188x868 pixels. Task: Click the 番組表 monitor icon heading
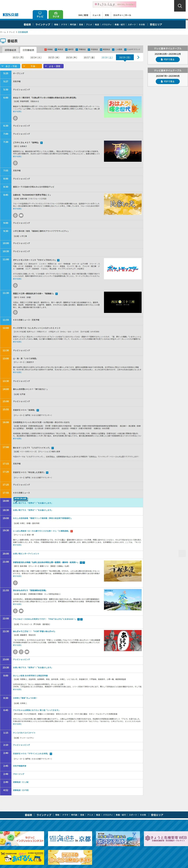tap(3, 41)
